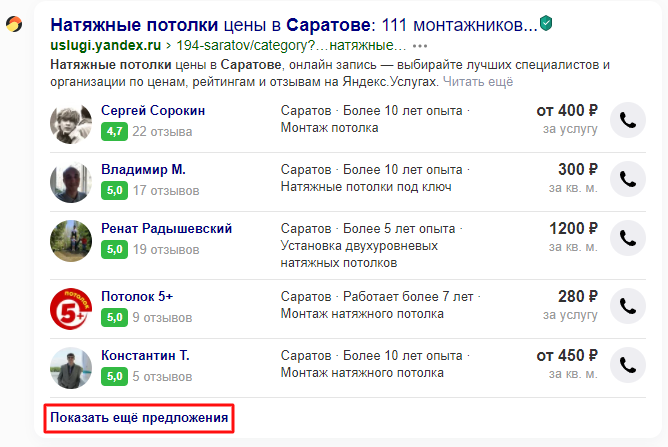Call Сергей Сорокин via phone icon
This screenshot has width=668, height=447.
[628, 120]
